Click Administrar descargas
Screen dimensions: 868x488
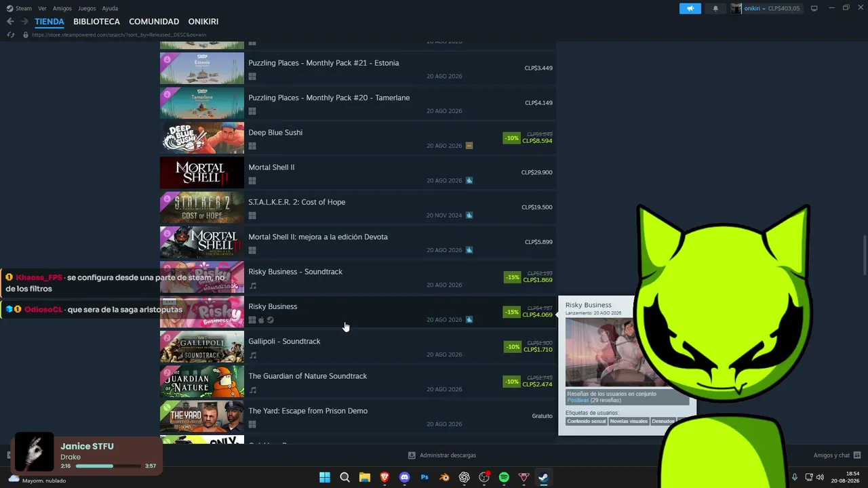click(x=448, y=455)
